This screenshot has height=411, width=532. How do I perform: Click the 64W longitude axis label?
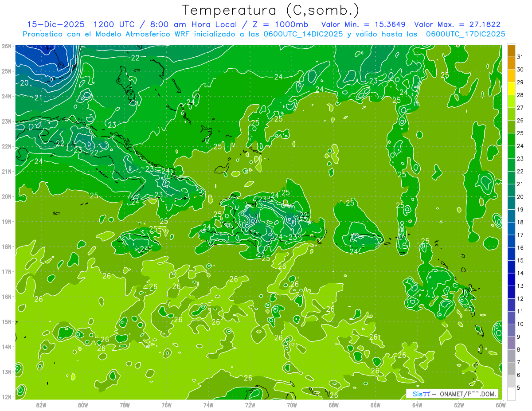(417, 405)
